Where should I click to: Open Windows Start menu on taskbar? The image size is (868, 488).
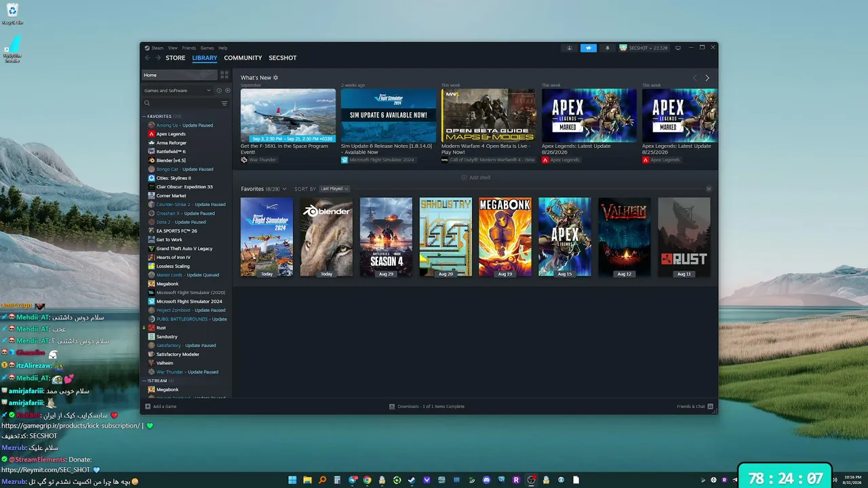point(292,480)
